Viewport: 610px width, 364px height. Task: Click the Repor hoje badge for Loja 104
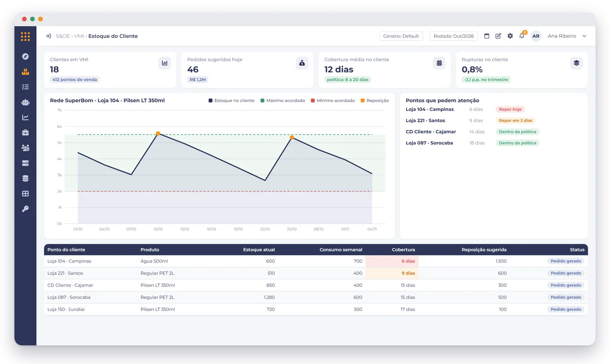[510, 109]
